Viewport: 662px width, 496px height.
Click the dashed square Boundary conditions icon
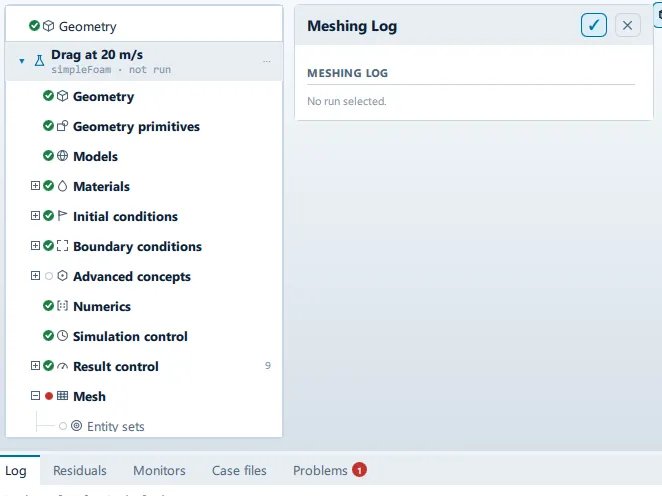click(x=62, y=246)
